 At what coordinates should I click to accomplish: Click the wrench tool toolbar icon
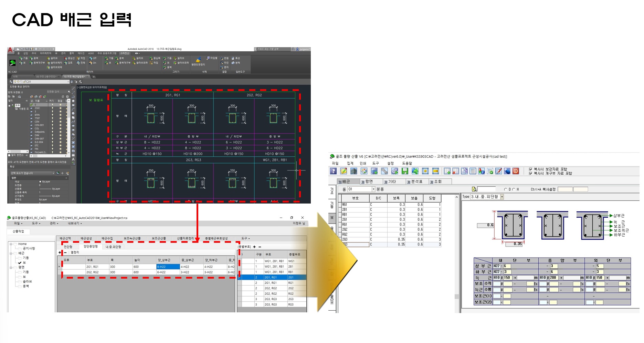[x=384, y=171]
